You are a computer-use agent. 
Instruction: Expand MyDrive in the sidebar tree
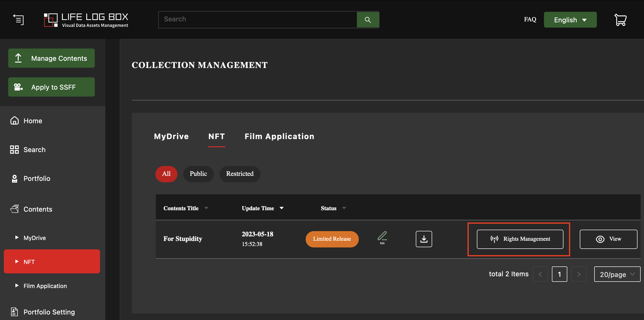[x=31, y=238]
